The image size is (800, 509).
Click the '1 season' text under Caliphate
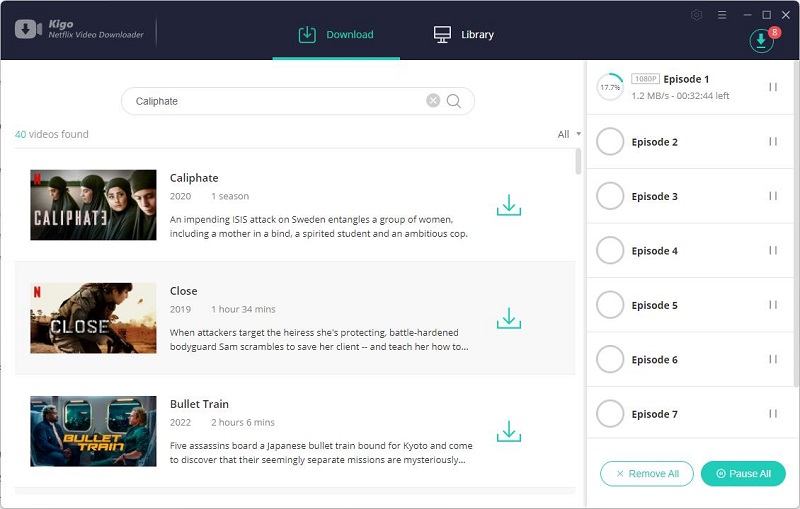[x=230, y=196]
